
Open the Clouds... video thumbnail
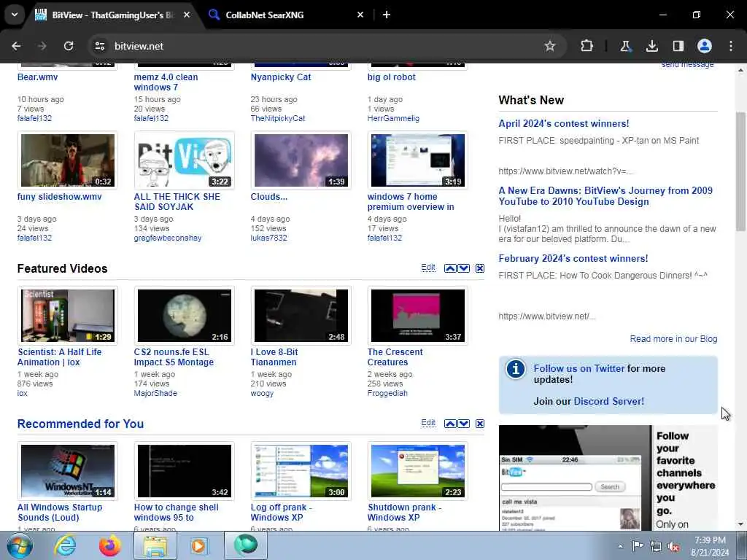click(301, 160)
